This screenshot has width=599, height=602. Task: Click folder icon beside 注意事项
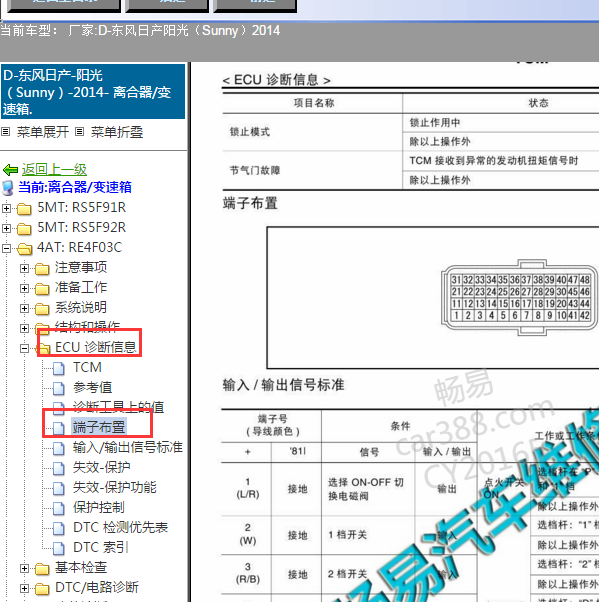click(x=42, y=269)
